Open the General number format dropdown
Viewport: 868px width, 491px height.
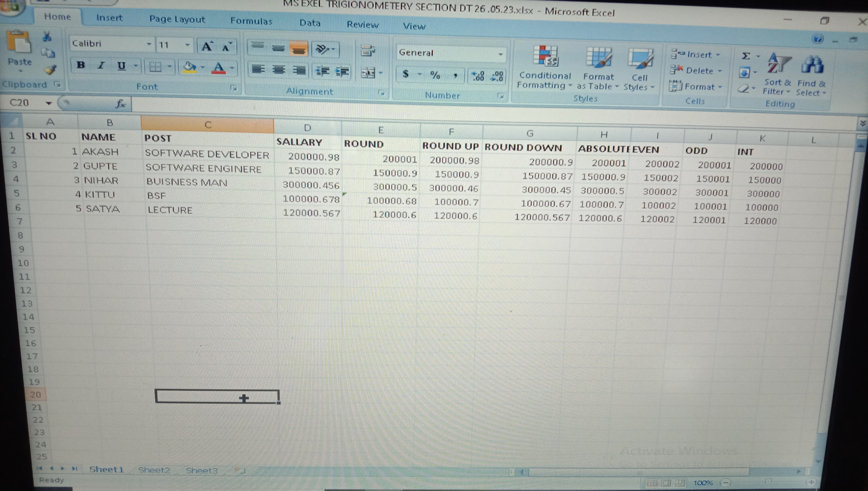coord(501,54)
